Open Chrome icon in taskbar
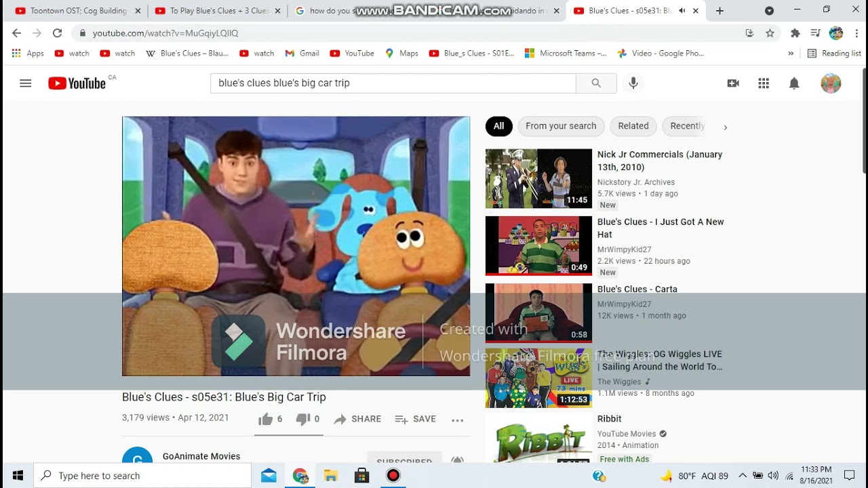Viewport: 868px width, 488px height. tap(300, 476)
